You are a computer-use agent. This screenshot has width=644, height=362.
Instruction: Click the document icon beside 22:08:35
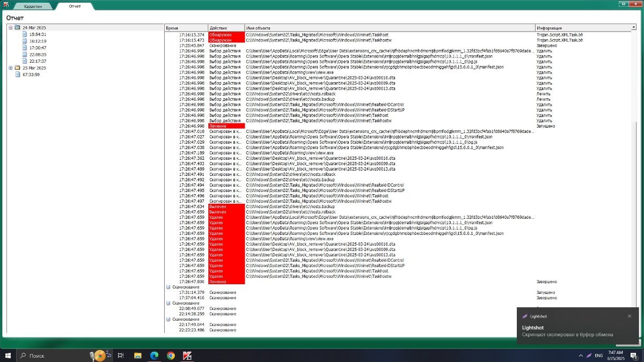[x=24, y=54]
